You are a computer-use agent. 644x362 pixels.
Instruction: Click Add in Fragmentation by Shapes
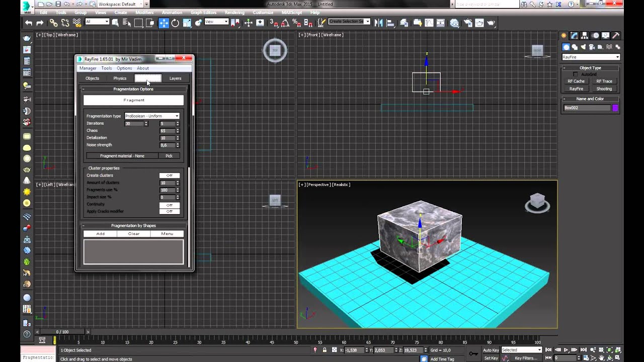[x=100, y=234]
